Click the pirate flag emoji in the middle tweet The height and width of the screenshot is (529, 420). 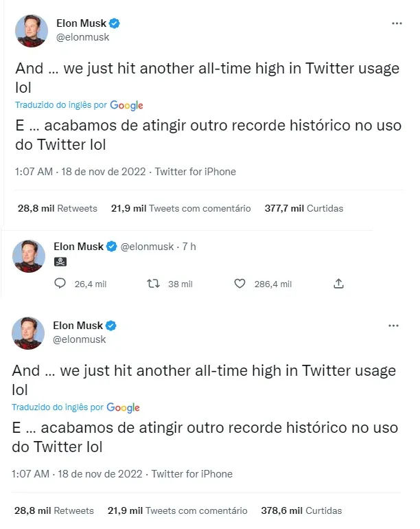point(59,262)
